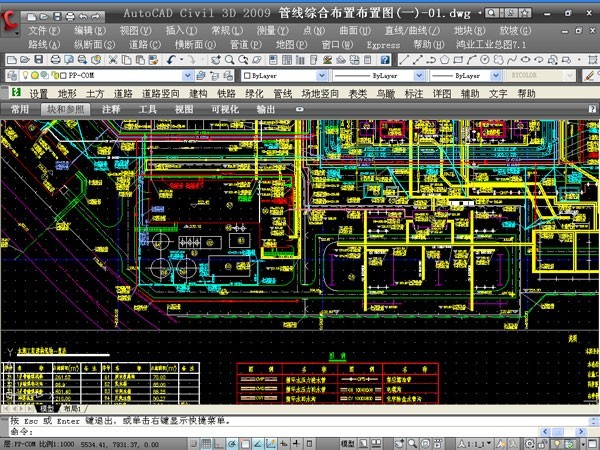Click the New drawing icon in toolbar
Viewport: 600px width, 450px height.
pyautogui.click(x=8, y=61)
